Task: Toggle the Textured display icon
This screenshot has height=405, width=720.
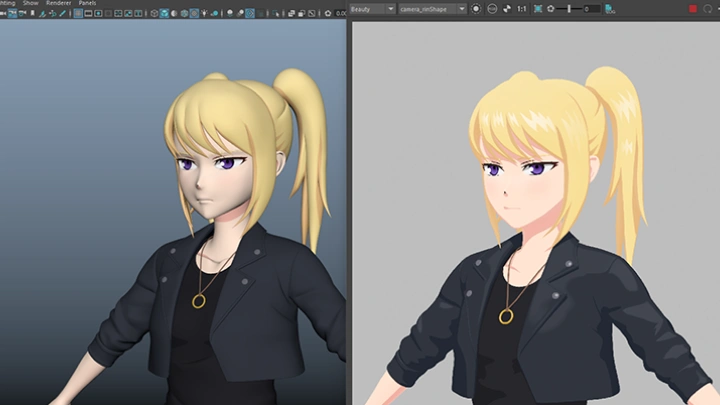Action: 194,13
